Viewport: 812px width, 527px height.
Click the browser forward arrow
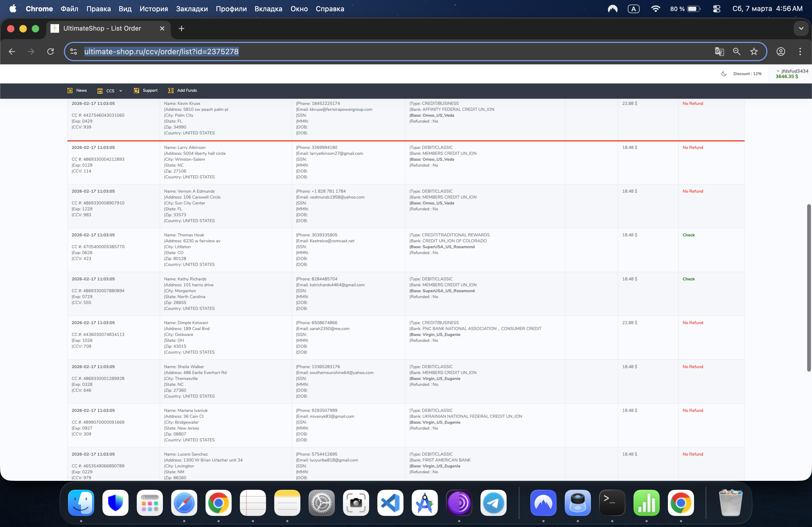[x=31, y=52]
